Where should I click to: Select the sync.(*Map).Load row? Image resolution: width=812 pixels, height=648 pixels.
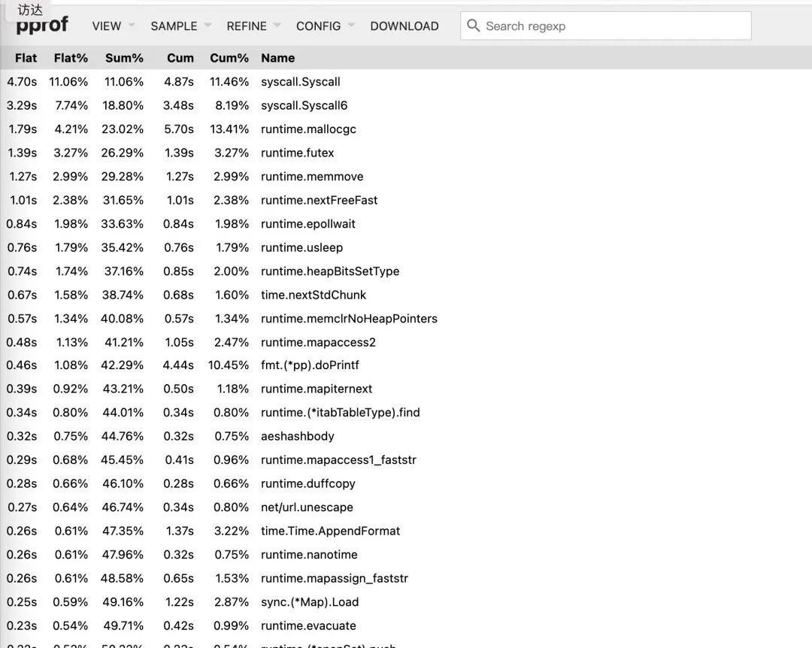click(x=309, y=602)
